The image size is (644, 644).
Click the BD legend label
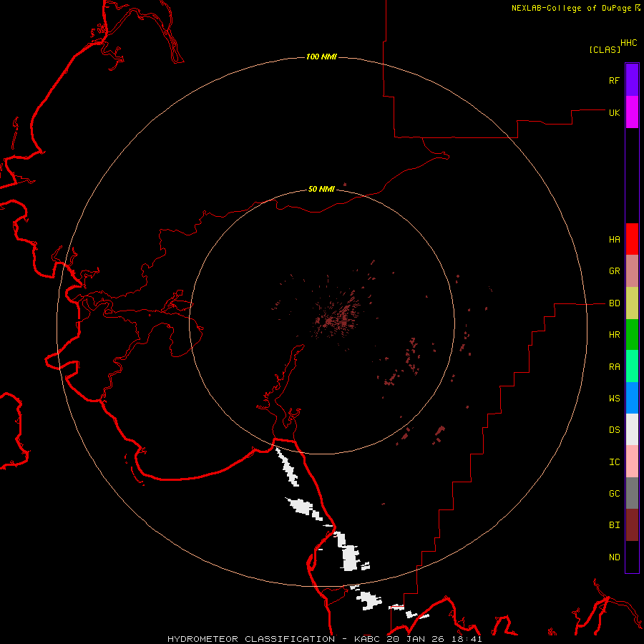pos(614,303)
